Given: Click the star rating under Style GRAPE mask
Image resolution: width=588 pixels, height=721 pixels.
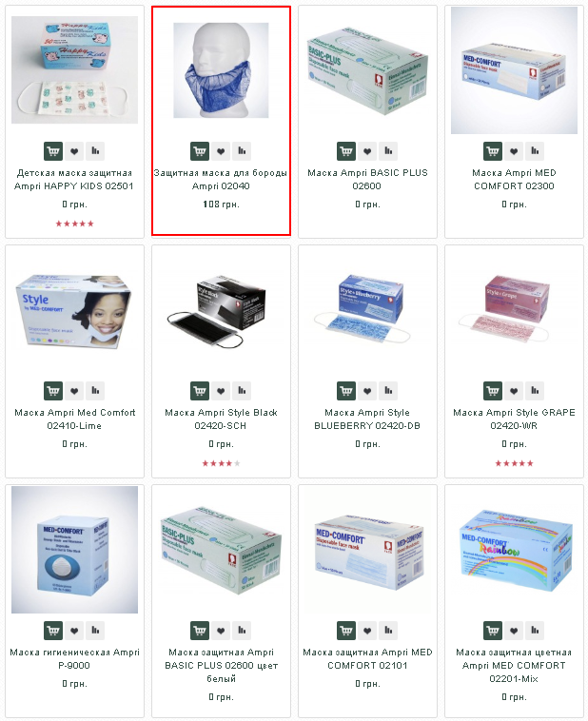Looking at the screenshot, I should click(514, 463).
